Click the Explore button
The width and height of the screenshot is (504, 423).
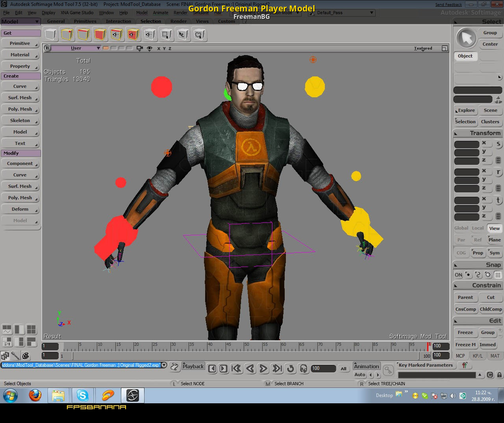[x=466, y=110]
